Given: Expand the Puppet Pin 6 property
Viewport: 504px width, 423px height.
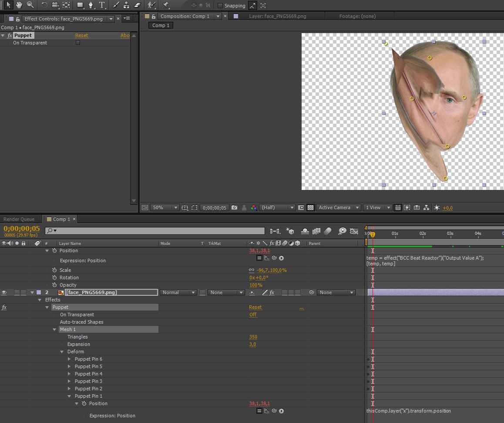Looking at the screenshot, I should pos(69,359).
